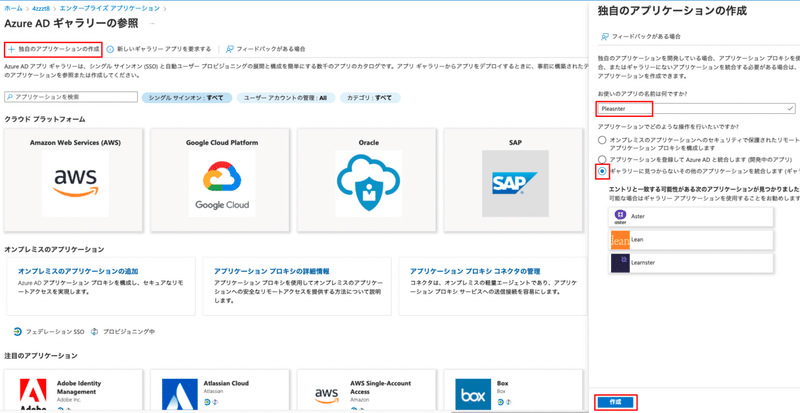Click the checkmark icon in the app name field
The image size is (800, 413).
790,108
